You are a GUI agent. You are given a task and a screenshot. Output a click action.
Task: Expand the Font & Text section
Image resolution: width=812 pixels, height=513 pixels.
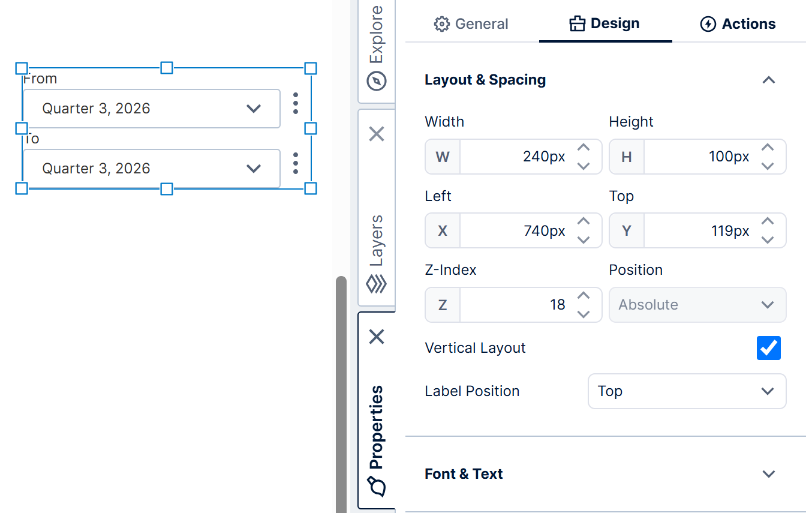pyautogui.click(x=768, y=474)
